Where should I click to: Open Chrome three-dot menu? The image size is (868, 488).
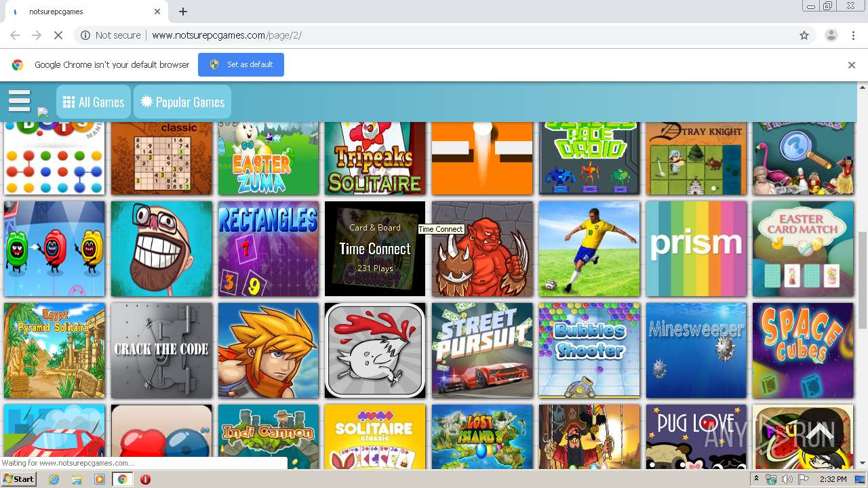(853, 35)
